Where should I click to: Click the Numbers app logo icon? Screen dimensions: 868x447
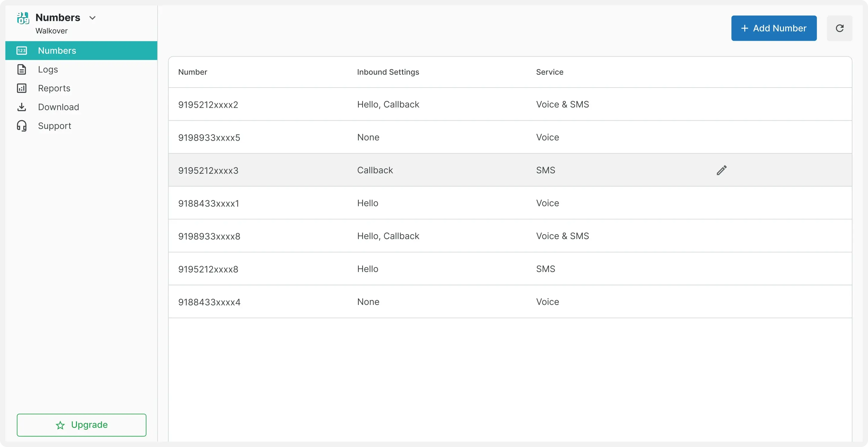[x=23, y=18]
